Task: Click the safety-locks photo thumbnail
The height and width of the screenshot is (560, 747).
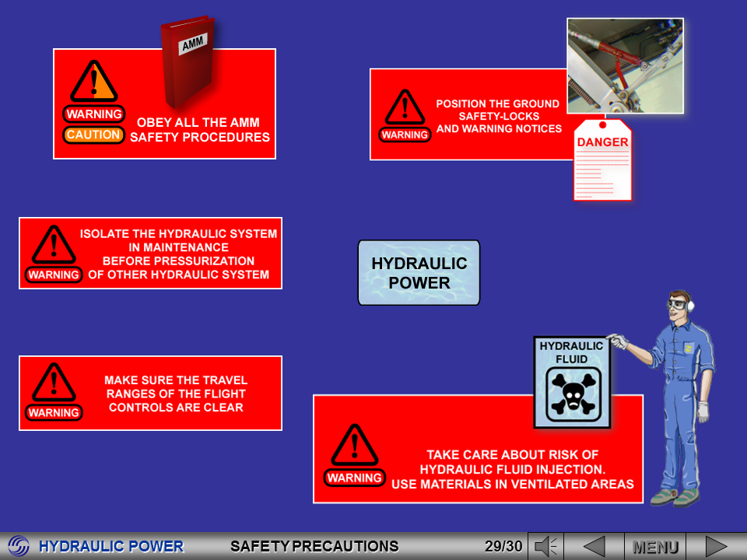Action: 625,65
